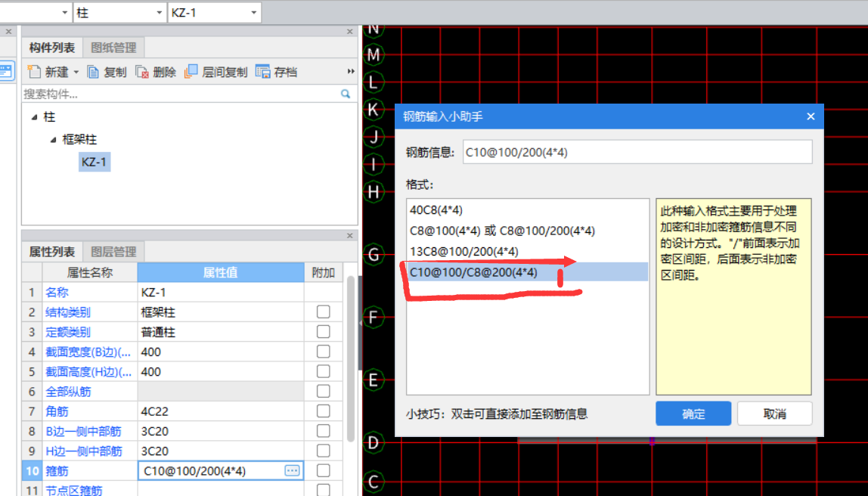Switch to the 构件列表 tab
This screenshot has width=868, height=496.
tap(52, 48)
